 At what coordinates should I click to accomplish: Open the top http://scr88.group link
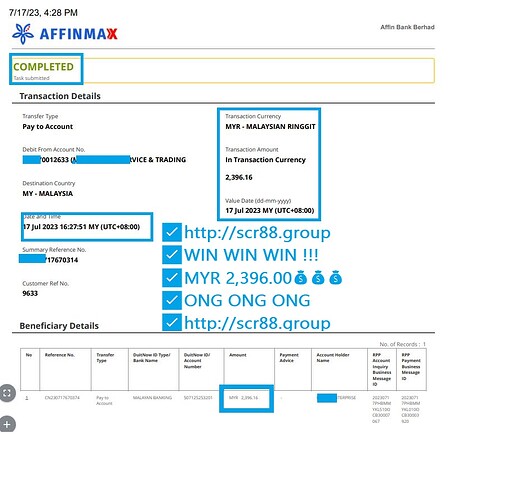click(257, 232)
